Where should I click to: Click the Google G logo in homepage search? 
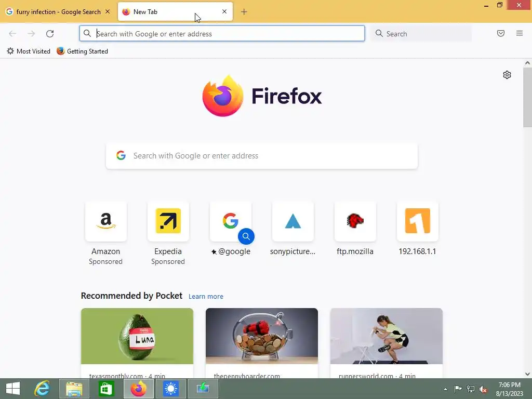pyautogui.click(x=121, y=155)
